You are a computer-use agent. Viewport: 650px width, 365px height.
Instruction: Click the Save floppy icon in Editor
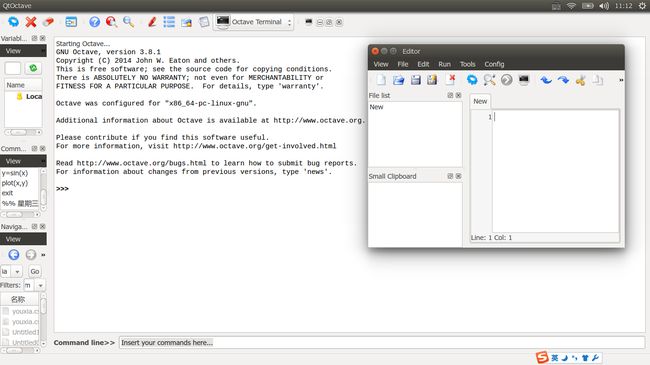pos(415,80)
